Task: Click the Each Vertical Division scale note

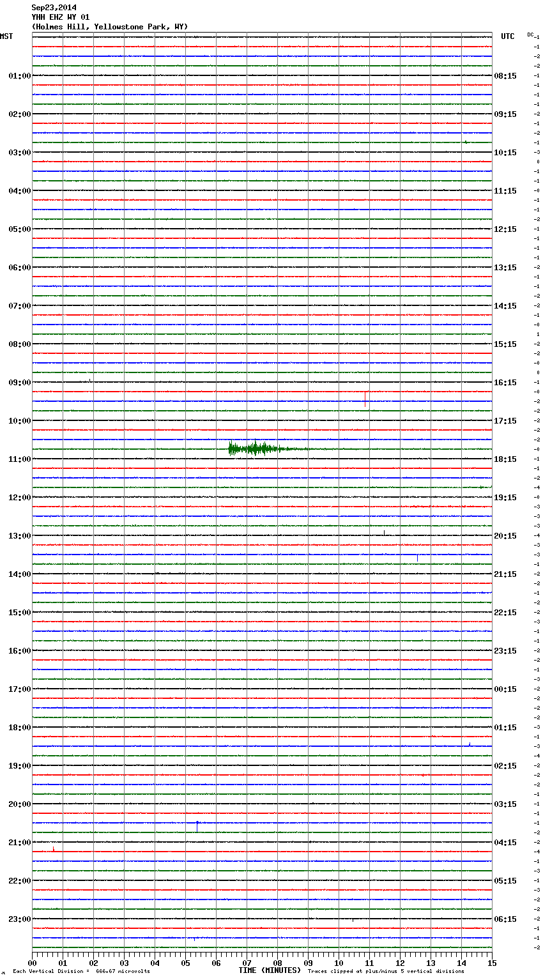Action: tap(81, 972)
